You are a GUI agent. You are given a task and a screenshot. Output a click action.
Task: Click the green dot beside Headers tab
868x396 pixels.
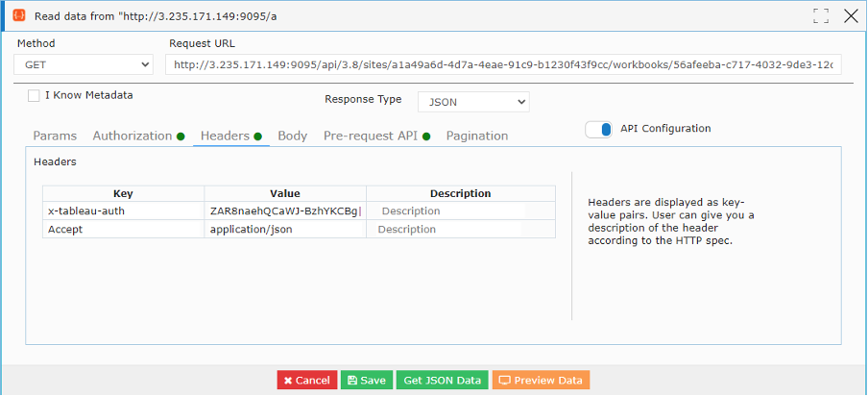pos(257,136)
